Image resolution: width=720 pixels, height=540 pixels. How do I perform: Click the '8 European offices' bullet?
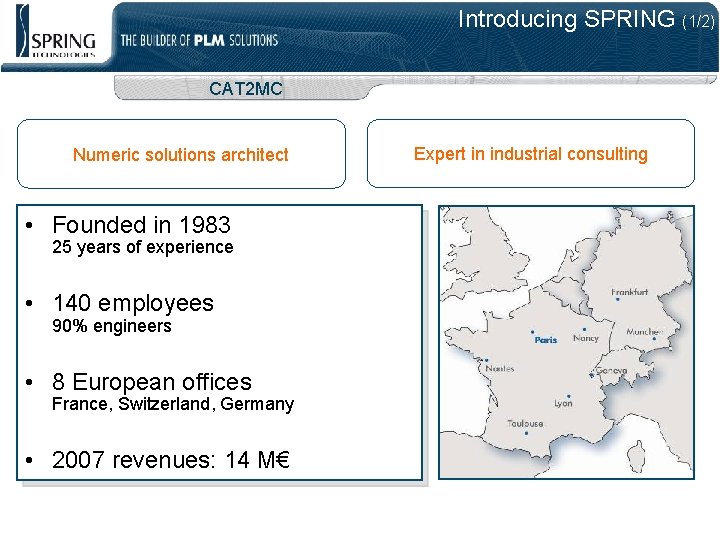tap(152, 382)
